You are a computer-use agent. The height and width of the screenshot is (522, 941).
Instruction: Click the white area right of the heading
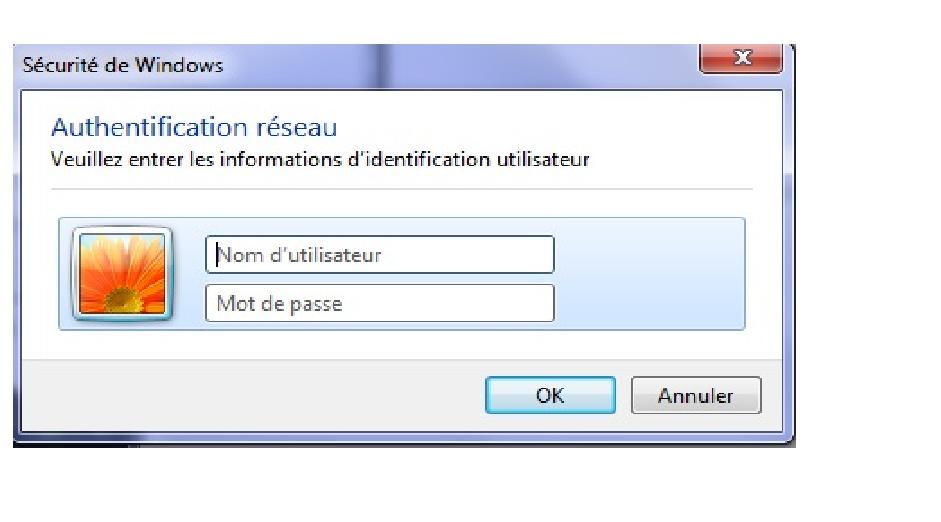pyautogui.click(x=550, y=127)
